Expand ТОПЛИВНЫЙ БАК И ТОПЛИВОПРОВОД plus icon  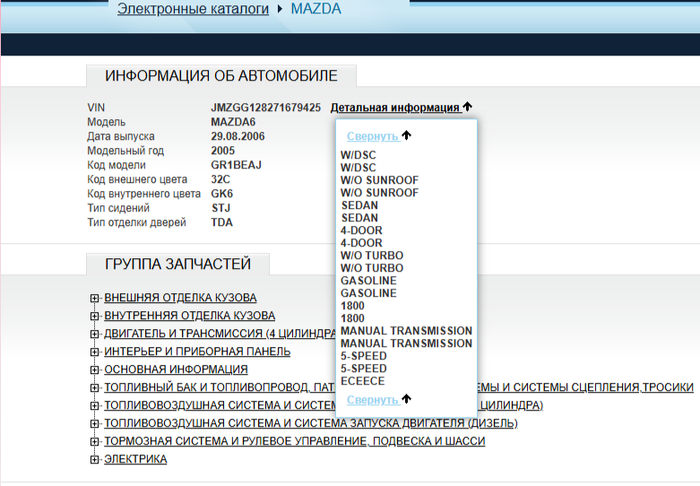point(95,388)
